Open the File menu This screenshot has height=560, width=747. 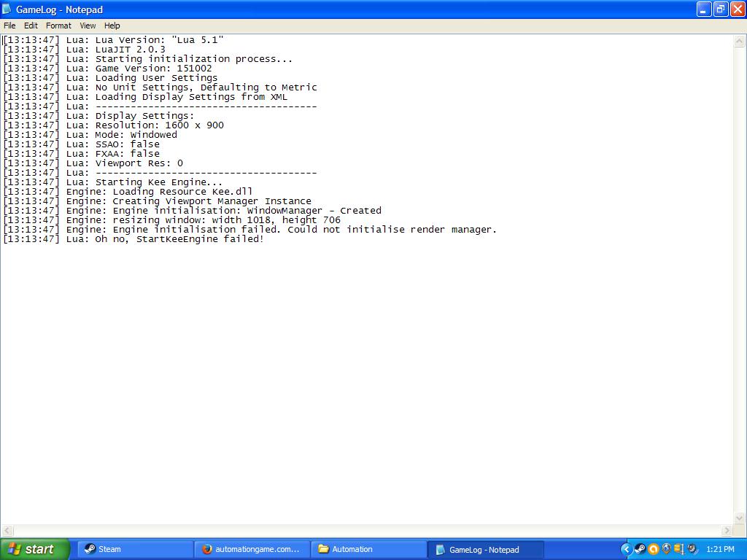[x=9, y=26]
